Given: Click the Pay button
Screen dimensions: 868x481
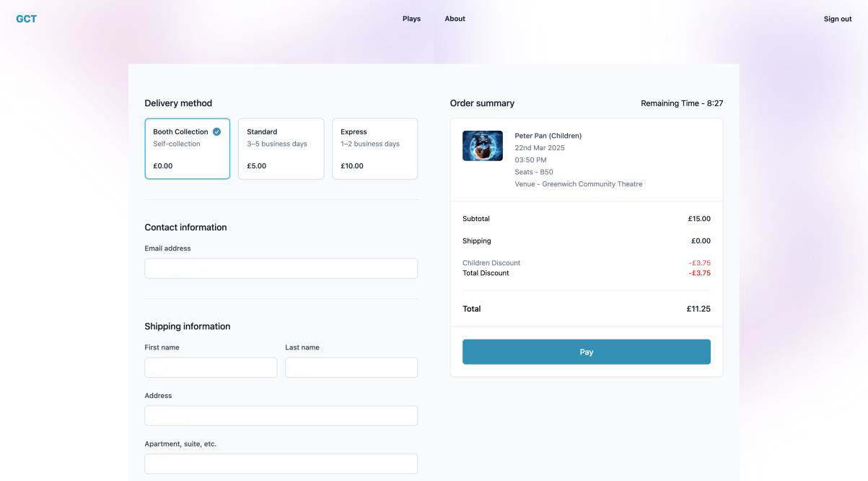Looking at the screenshot, I should 586,351.
